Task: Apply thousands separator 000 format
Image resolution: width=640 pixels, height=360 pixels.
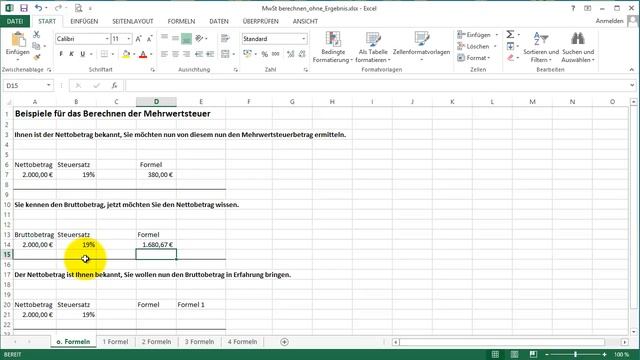Action: 276,54
